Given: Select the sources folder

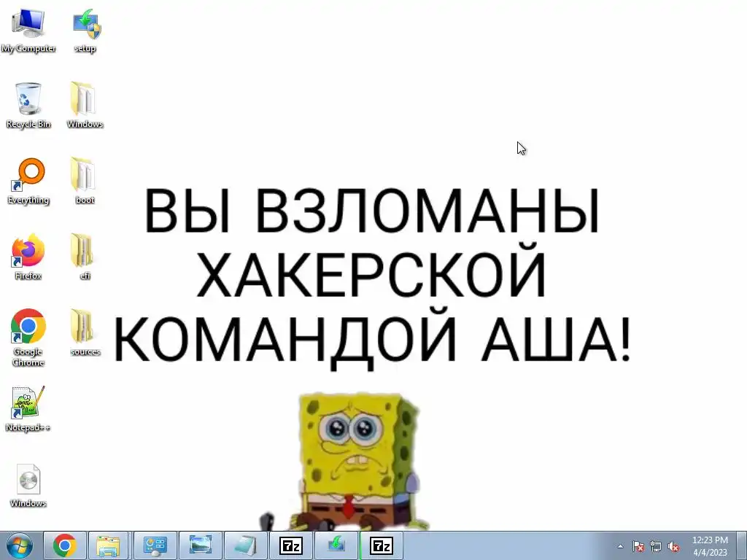Looking at the screenshot, I should [x=85, y=332].
